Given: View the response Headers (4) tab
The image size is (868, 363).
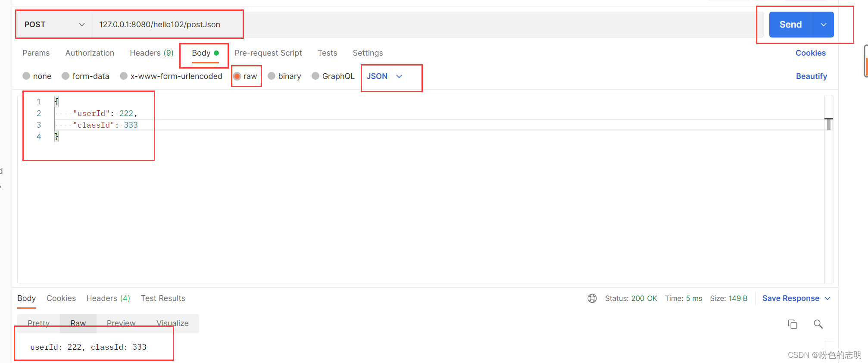Looking at the screenshot, I should 108,298.
